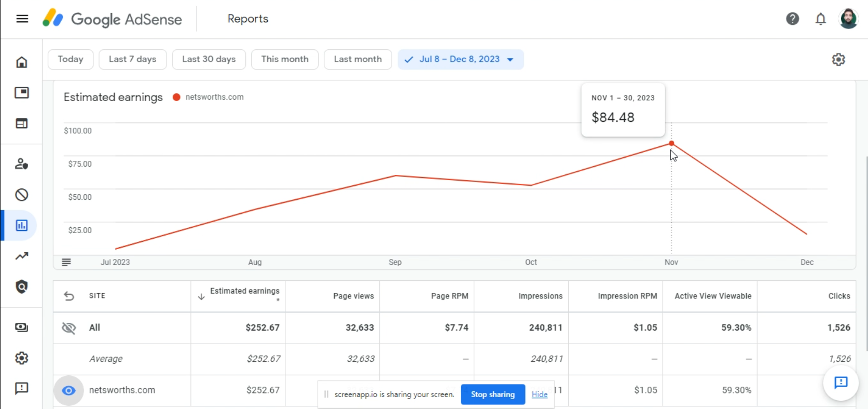The width and height of the screenshot is (868, 409).
Task: Open the notifications bell
Action: [820, 19]
